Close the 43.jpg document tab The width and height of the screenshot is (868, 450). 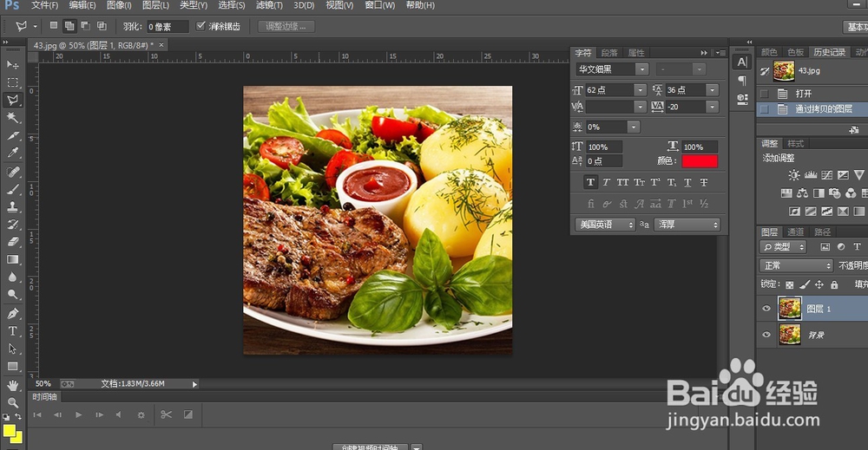click(161, 45)
